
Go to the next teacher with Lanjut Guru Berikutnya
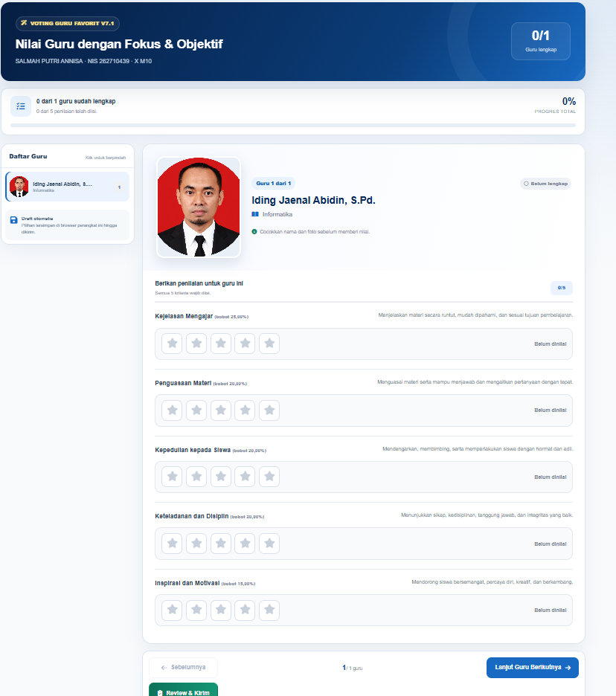[533, 668]
